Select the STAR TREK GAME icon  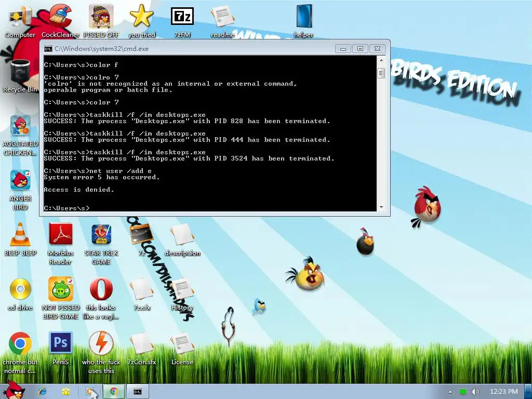coord(101,244)
